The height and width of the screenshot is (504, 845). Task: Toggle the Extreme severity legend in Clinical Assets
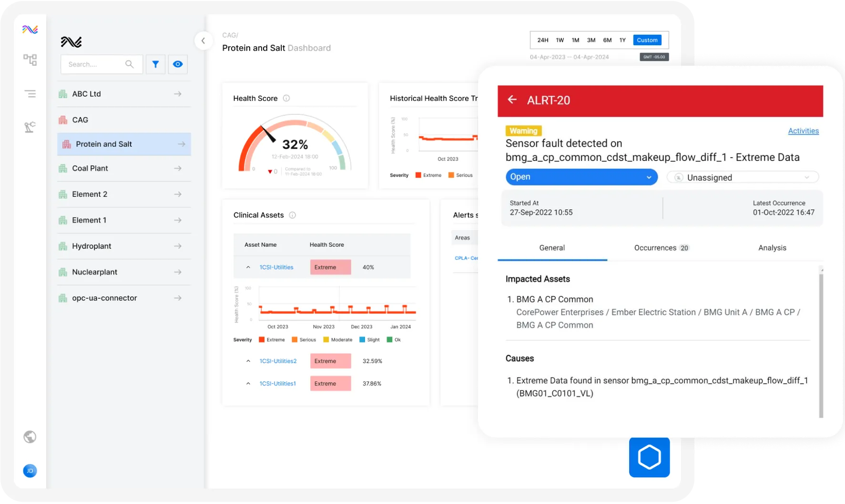(x=272, y=340)
